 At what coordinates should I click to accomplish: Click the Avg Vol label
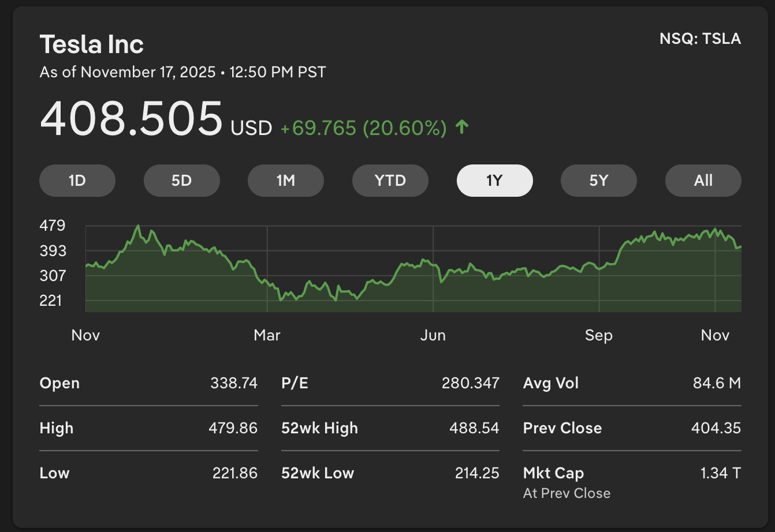[551, 383]
